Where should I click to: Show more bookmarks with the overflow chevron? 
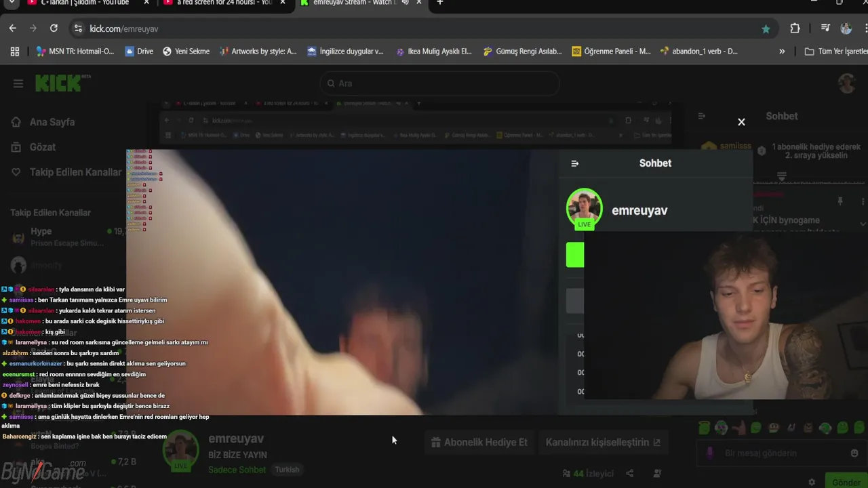click(782, 51)
